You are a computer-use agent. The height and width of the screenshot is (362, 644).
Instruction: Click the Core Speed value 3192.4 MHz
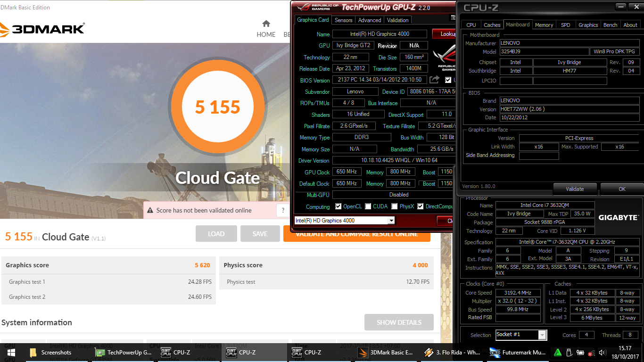click(x=518, y=293)
